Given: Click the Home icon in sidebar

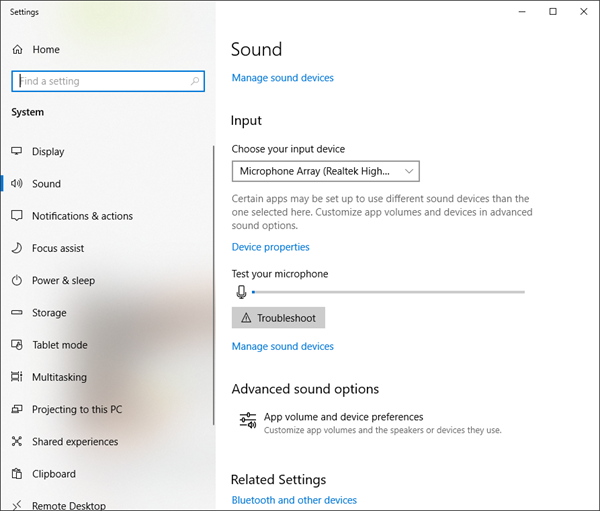Looking at the screenshot, I should [17, 49].
